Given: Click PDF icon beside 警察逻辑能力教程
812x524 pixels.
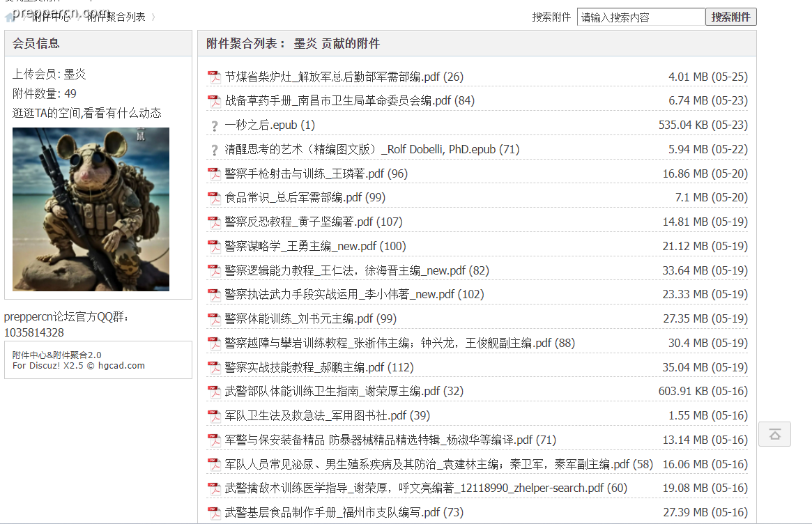Looking at the screenshot, I should tap(214, 271).
